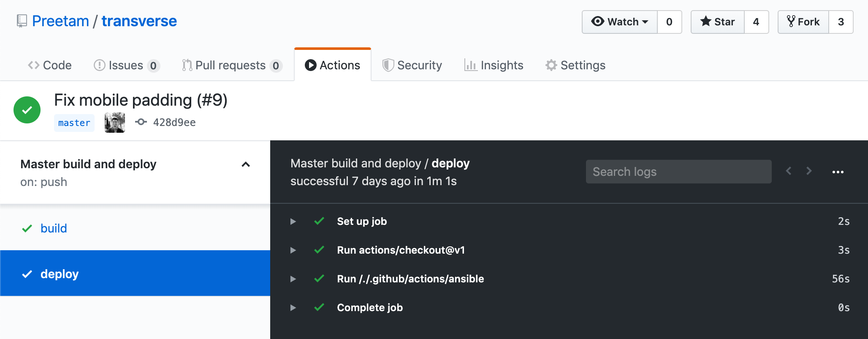Open the Insights tab
The width and height of the screenshot is (868, 339).
[x=494, y=65]
